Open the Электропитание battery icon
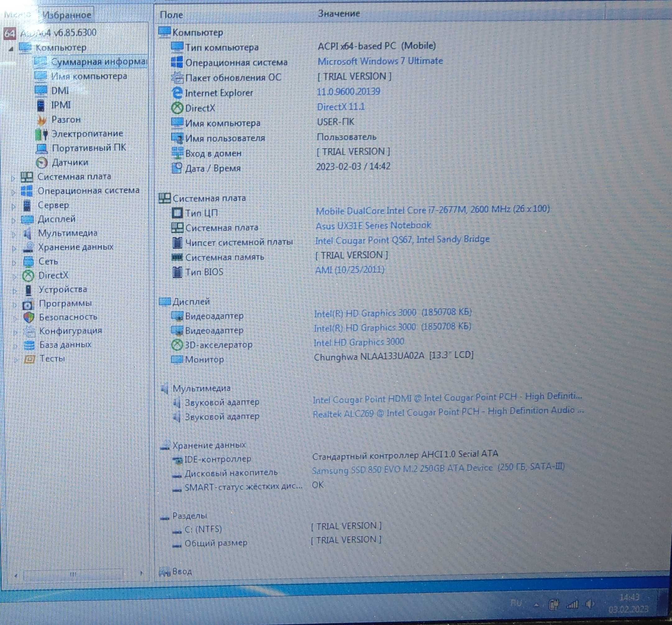The image size is (672, 625). (x=42, y=134)
